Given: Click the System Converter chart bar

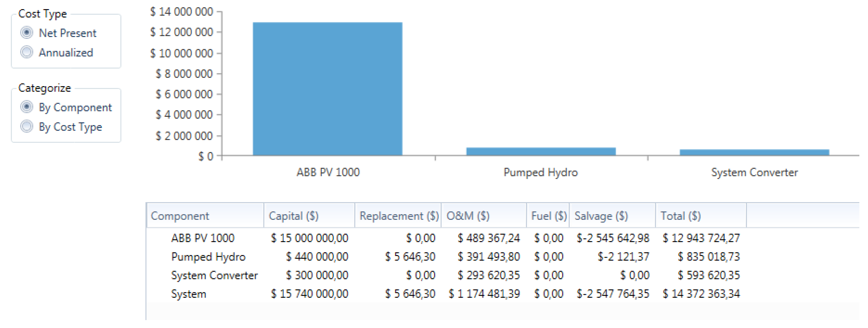Looking at the screenshot, I should click(x=754, y=152).
